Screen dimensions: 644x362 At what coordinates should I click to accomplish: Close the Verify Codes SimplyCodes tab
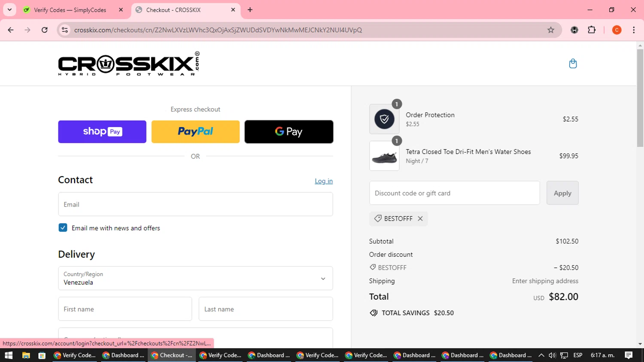(121, 9)
